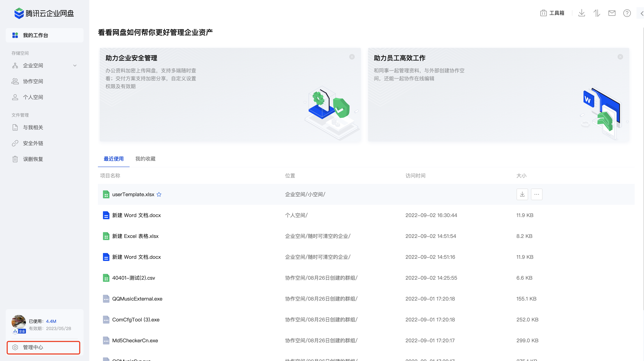Open QQMusicExternal.exe file row
The width and height of the screenshot is (644, 361).
[137, 299]
